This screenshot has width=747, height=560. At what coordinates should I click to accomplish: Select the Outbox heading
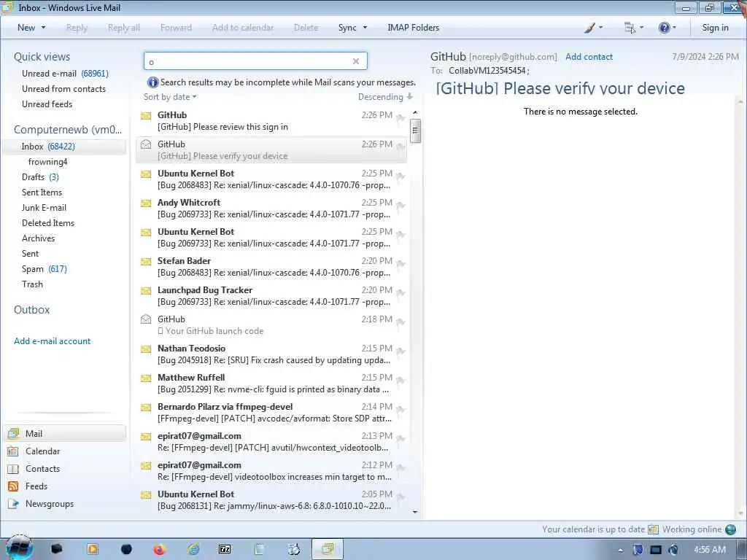point(31,309)
